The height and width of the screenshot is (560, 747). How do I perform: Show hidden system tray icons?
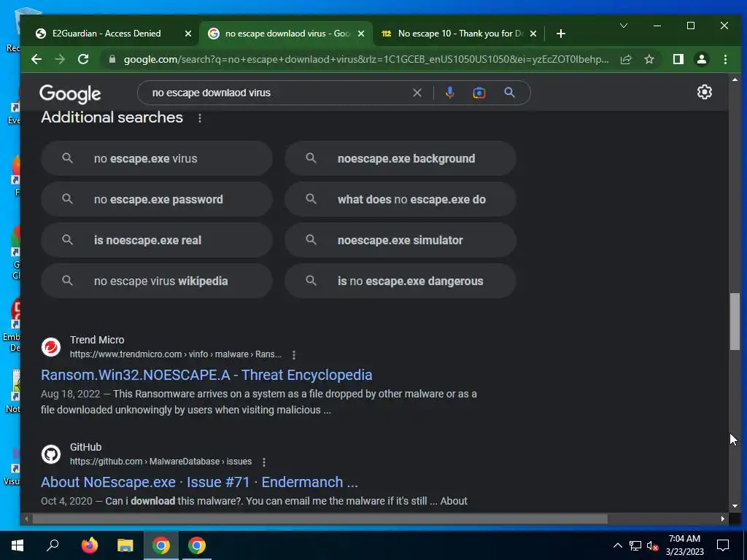tap(617, 545)
